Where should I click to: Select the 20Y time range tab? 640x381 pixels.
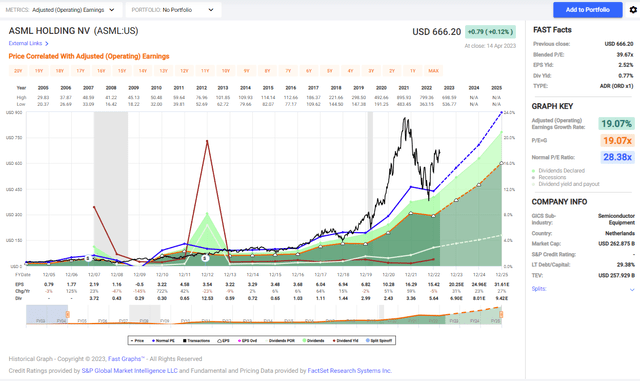pyautogui.click(x=18, y=71)
